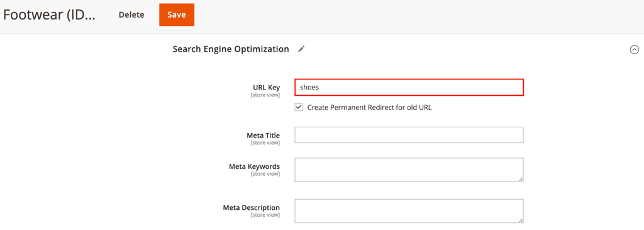The image size is (644, 230).
Task: Click Create Permanent Redirect for old URL text
Action: point(370,108)
